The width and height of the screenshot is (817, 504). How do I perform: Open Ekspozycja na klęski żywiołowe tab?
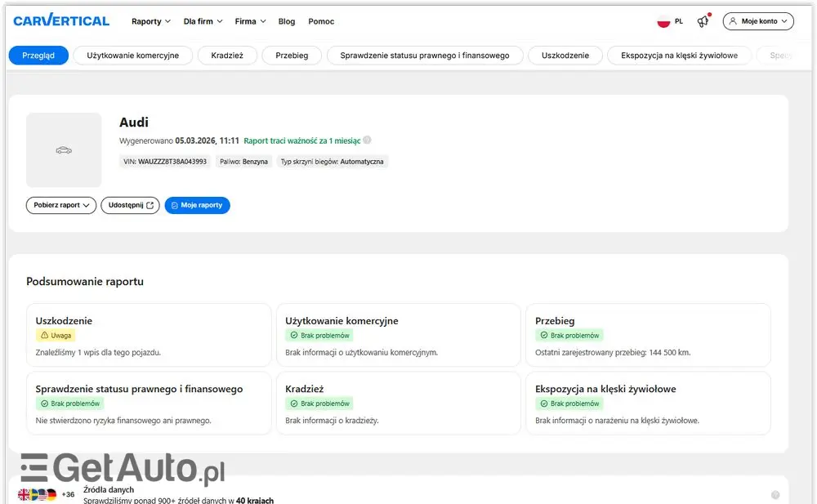coord(679,56)
